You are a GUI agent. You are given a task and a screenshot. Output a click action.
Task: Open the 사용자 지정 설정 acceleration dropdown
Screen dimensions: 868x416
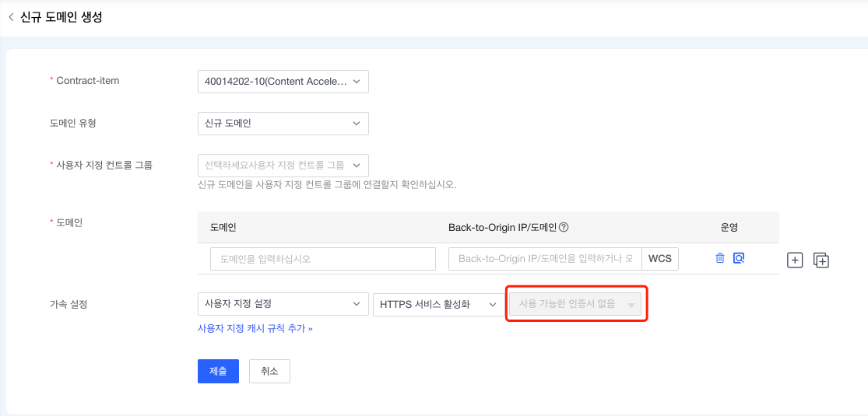(x=283, y=304)
